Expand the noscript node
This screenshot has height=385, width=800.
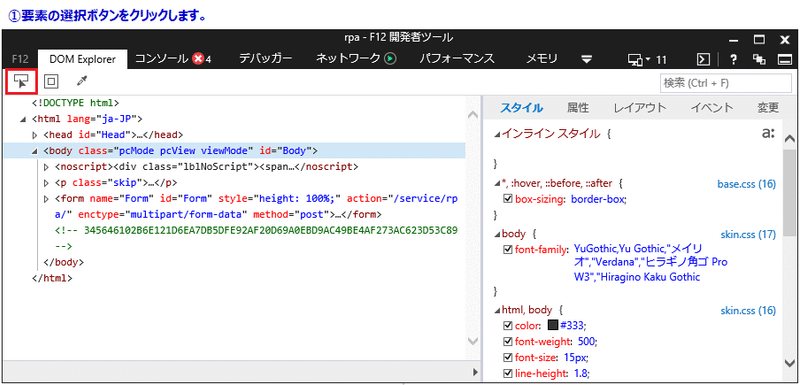coord(46,167)
